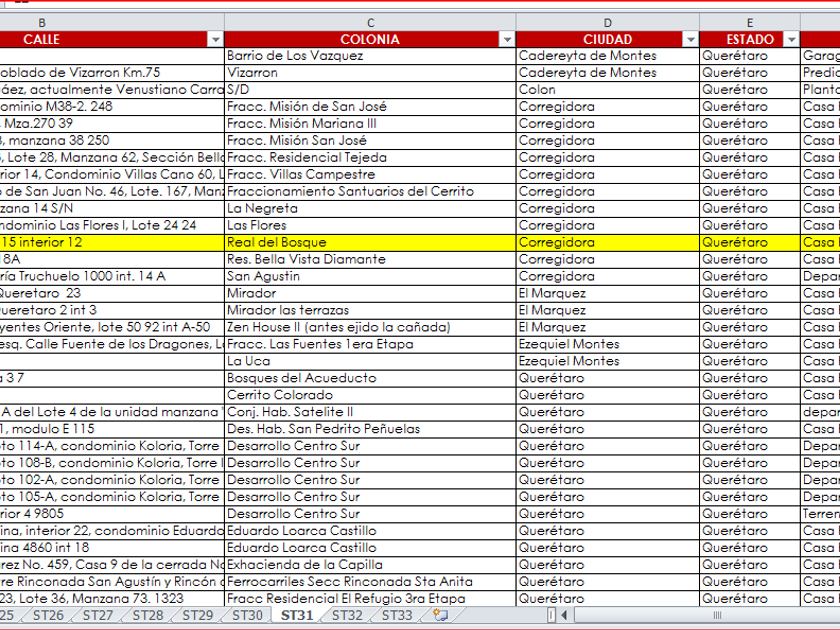Open the ESTADO column filter dropdown

coord(791,40)
